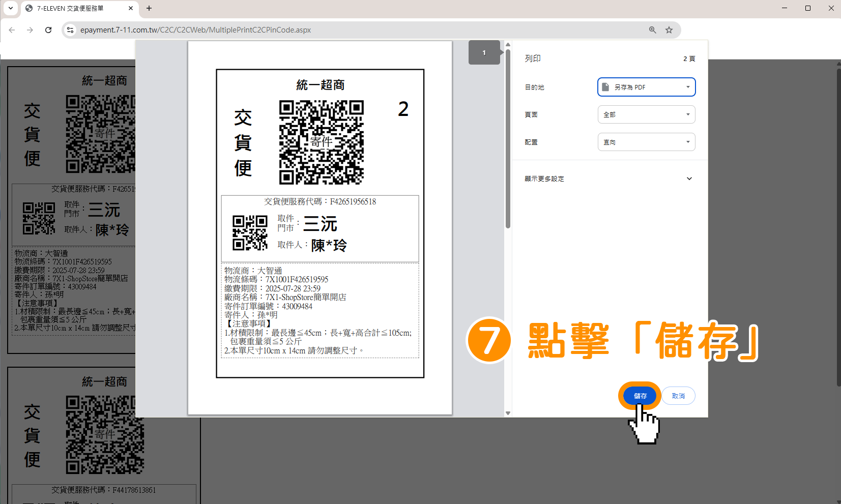The image size is (841, 504).
Task: Reload the page with refresh icon
Action: click(48, 30)
